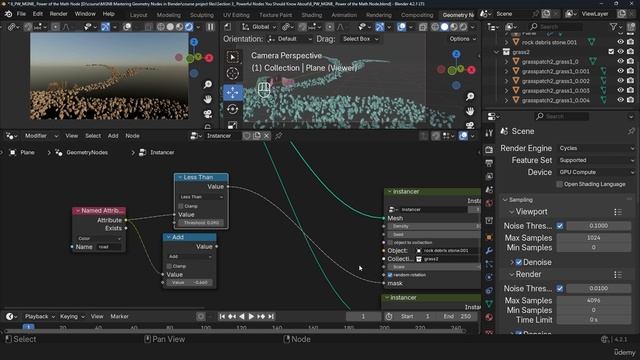Play the animation forward
The image size is (640, 360).
(251, 316)
